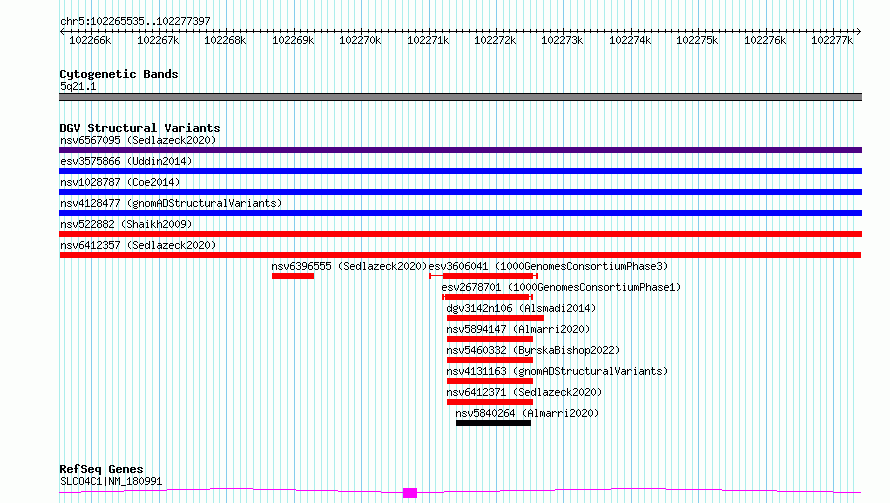Screen dimensions: 890x503
Task: Select the nsv6412357 (Sedlazeck2020) red bar
Action: pos(460,255)
